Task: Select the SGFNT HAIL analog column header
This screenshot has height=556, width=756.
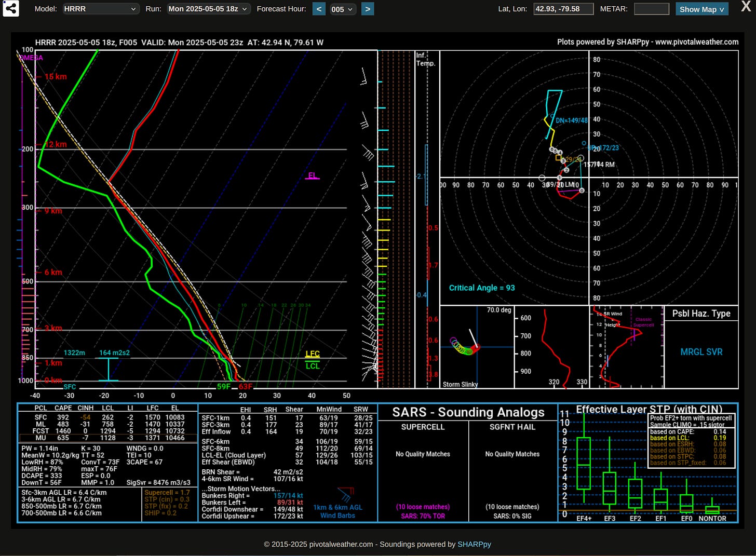Action: (x=512, y=427)
